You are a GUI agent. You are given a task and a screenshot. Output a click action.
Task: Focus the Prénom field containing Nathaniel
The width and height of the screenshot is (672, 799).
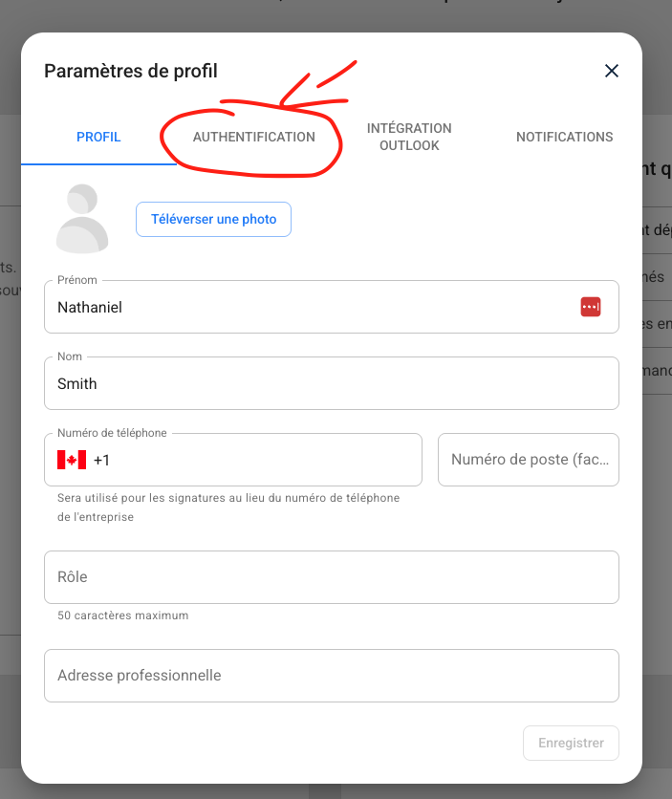[x=306, y=308]
